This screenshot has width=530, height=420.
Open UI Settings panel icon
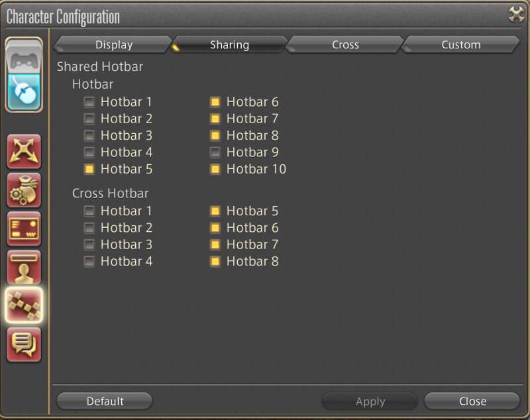[x=24, y=229]
